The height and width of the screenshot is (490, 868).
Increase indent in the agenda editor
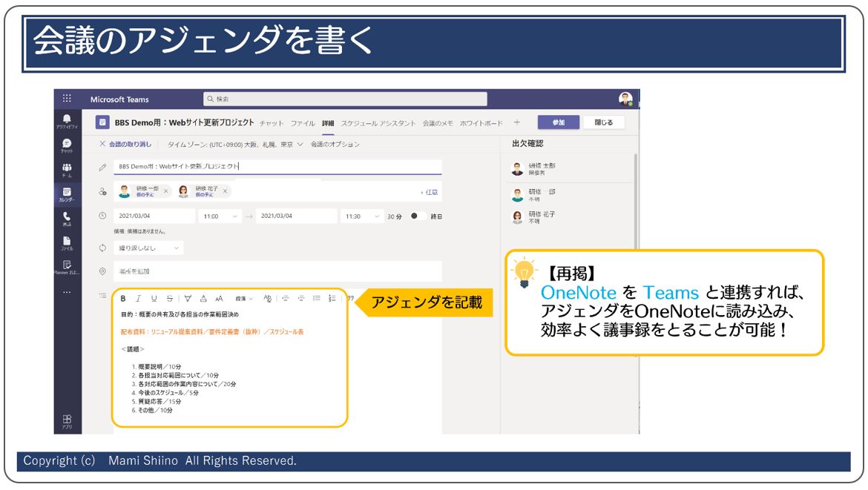(x=301, y=299)
